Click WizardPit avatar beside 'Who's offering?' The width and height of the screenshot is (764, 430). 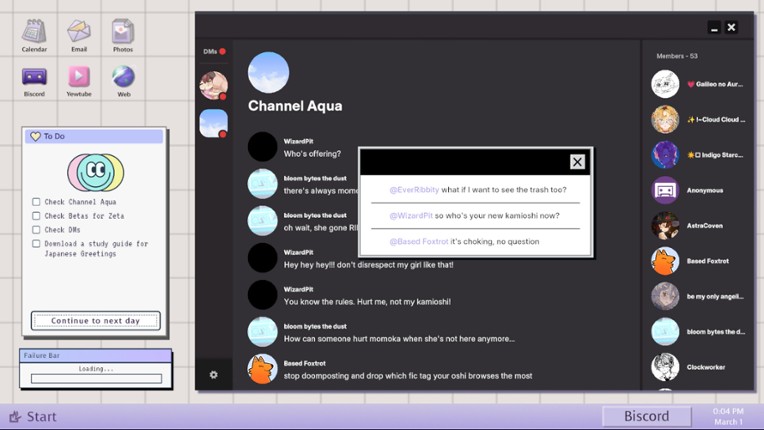[x=263, y=147]
